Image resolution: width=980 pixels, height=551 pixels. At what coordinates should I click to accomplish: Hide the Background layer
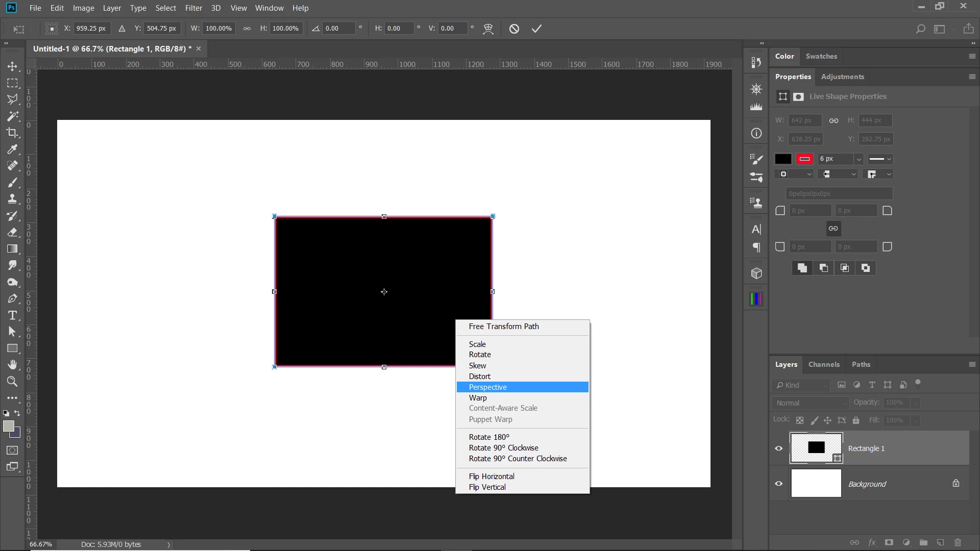(x=779, y=484)
